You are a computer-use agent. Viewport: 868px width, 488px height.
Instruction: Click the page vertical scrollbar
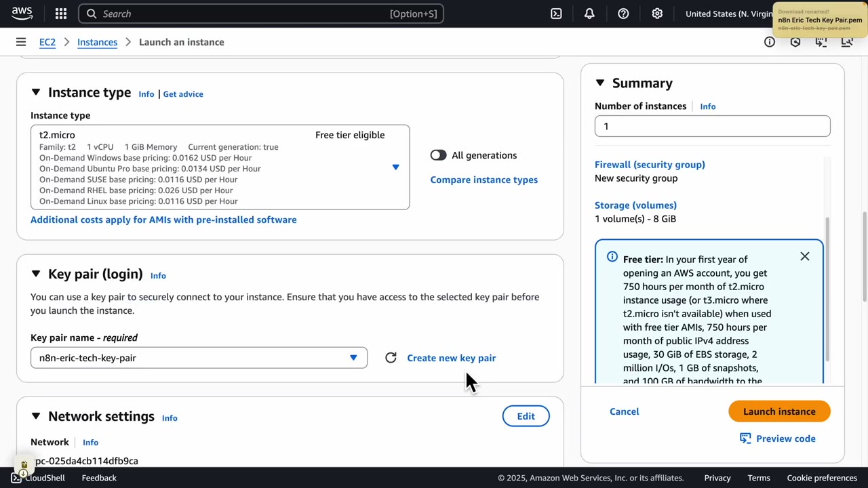point(864,258)
